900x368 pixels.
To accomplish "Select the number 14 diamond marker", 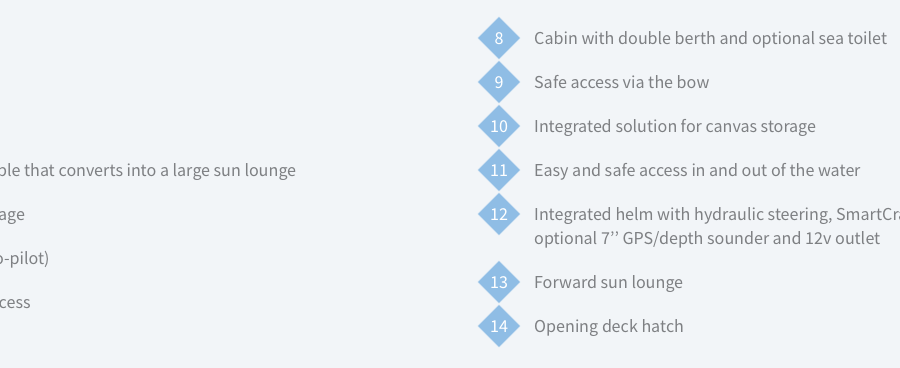I will pos(499,326).
